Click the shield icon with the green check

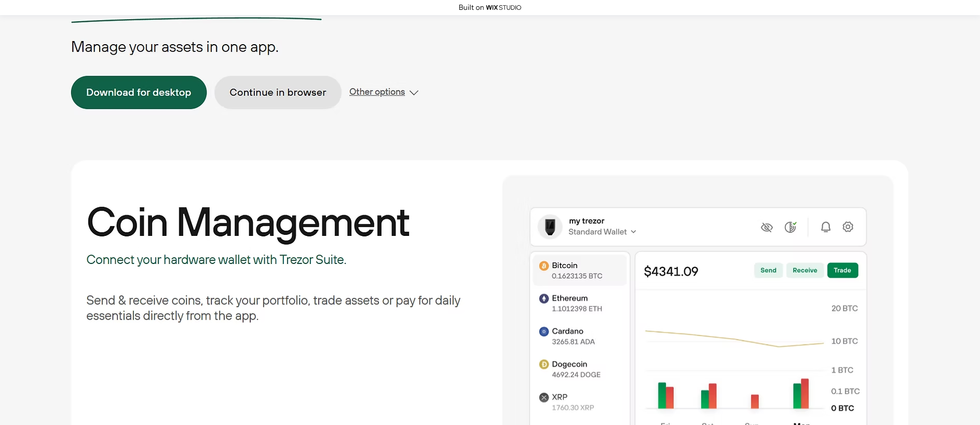[791, 227]
